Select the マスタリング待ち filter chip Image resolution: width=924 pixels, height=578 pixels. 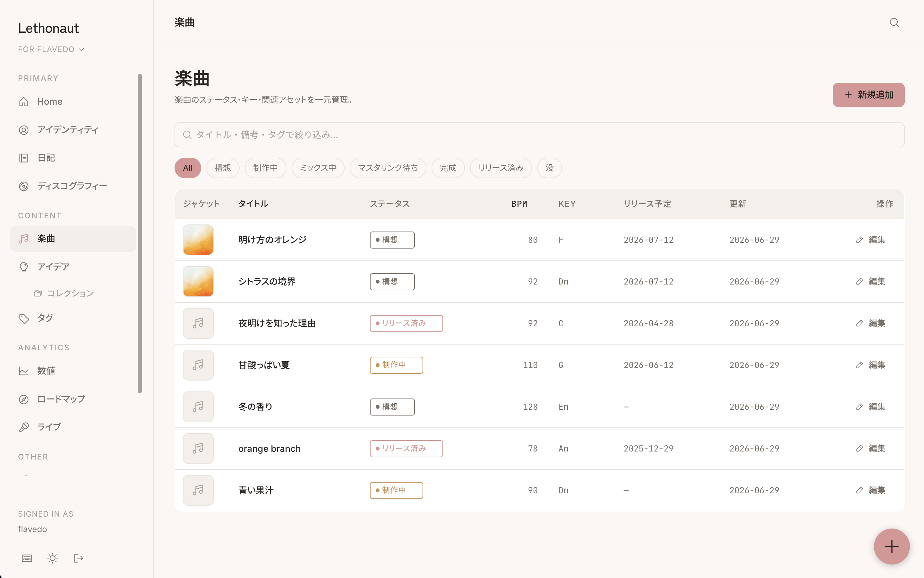tap(388, 168)
